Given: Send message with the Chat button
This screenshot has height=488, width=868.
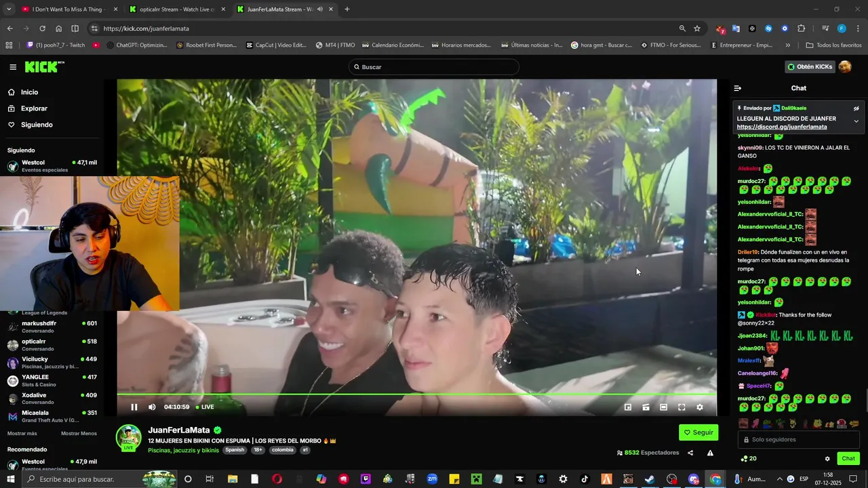Looking at the screenshot, I should (x=848, y=459).
